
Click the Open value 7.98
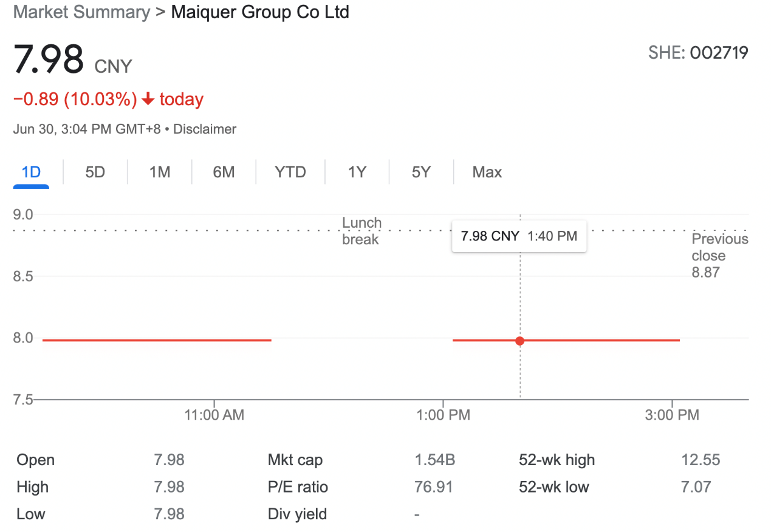tap(169, 460)
